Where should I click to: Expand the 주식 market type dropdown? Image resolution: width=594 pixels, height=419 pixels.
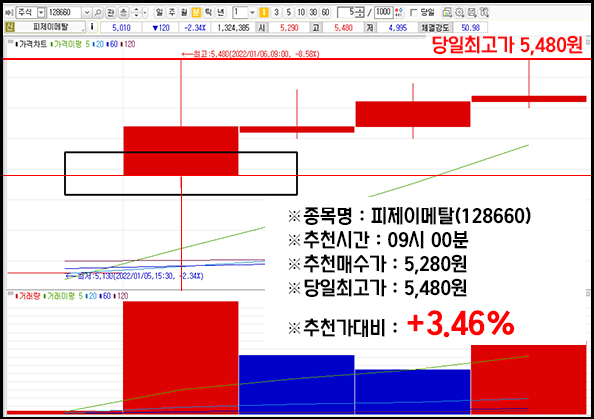pyautogui.click(x=41, y=13)
